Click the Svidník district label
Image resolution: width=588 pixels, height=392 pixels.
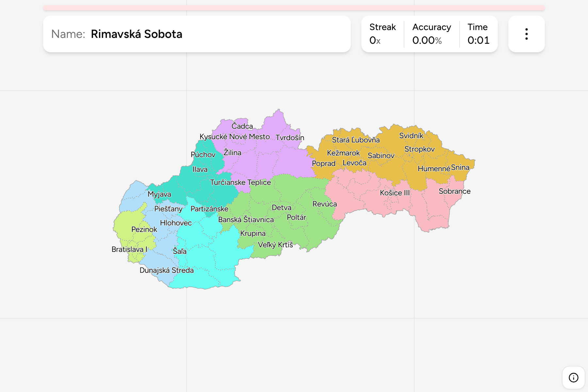(x=411, y=136)
